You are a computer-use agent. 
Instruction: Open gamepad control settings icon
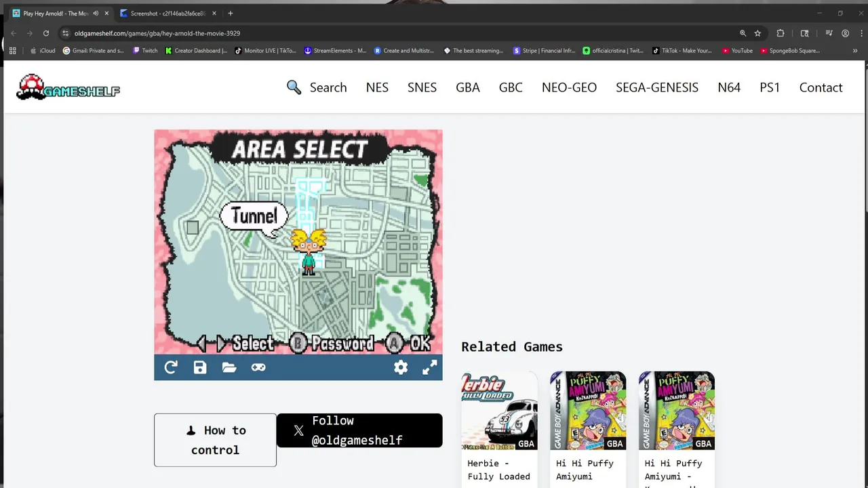[258, 367]
